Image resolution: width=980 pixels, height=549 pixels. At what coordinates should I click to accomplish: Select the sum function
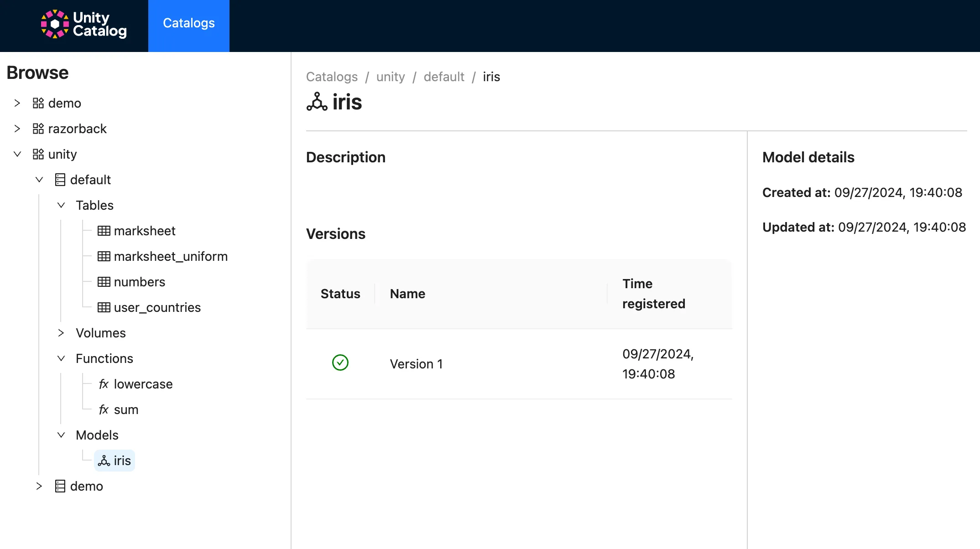126,410
